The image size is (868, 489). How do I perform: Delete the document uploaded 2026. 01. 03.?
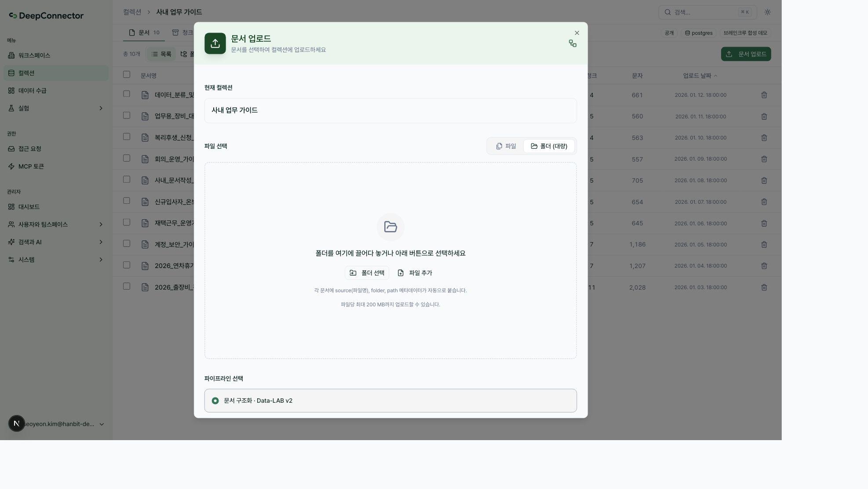click(764, 287)
